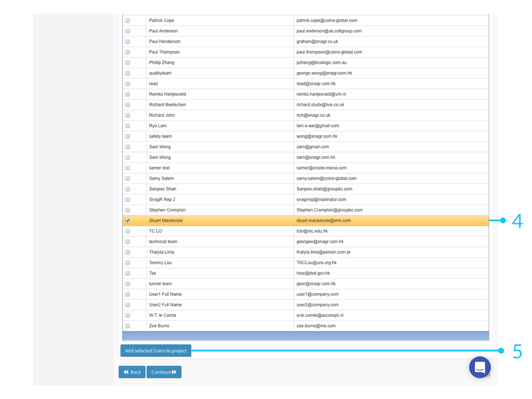Viewport: 532px width, 399px height.
Task: Select checkbox for Zoe Burns
Action: (x=128, y=326)
